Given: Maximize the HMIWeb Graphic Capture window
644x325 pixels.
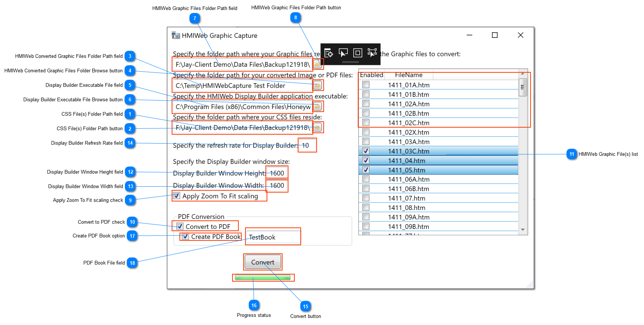Looking at the screenshot, I should tap(495, 35).
